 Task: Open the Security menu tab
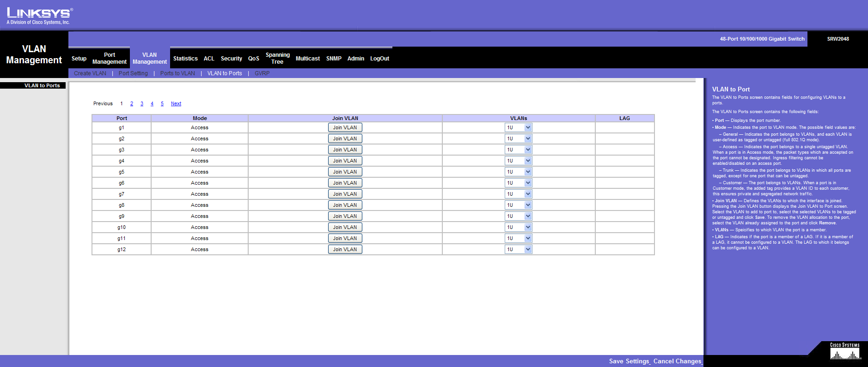(231, 59)
